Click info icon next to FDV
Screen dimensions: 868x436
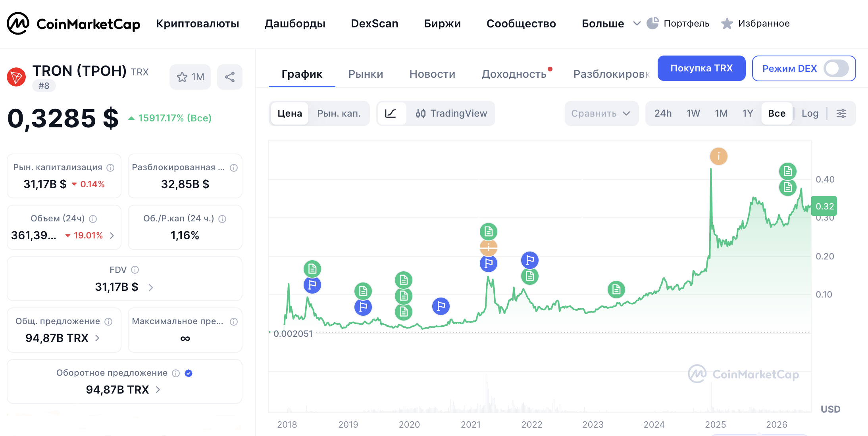pos(135,270)
